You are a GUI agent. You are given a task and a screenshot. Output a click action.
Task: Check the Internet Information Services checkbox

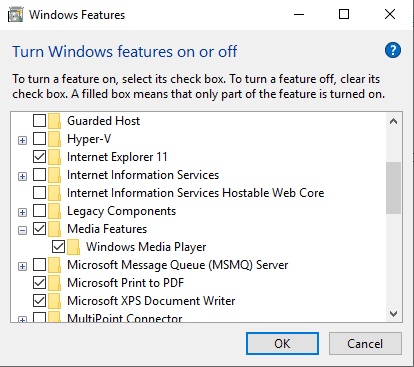tap(39, 175)
